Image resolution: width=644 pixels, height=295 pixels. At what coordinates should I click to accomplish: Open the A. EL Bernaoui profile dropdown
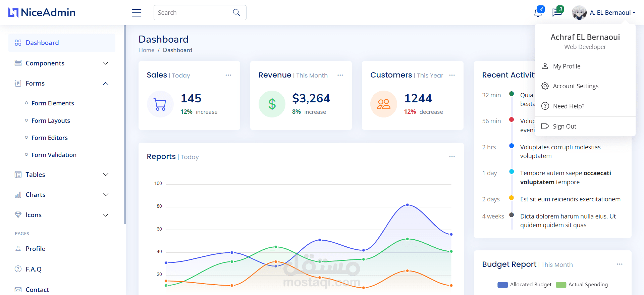click(x=604, y=12)
